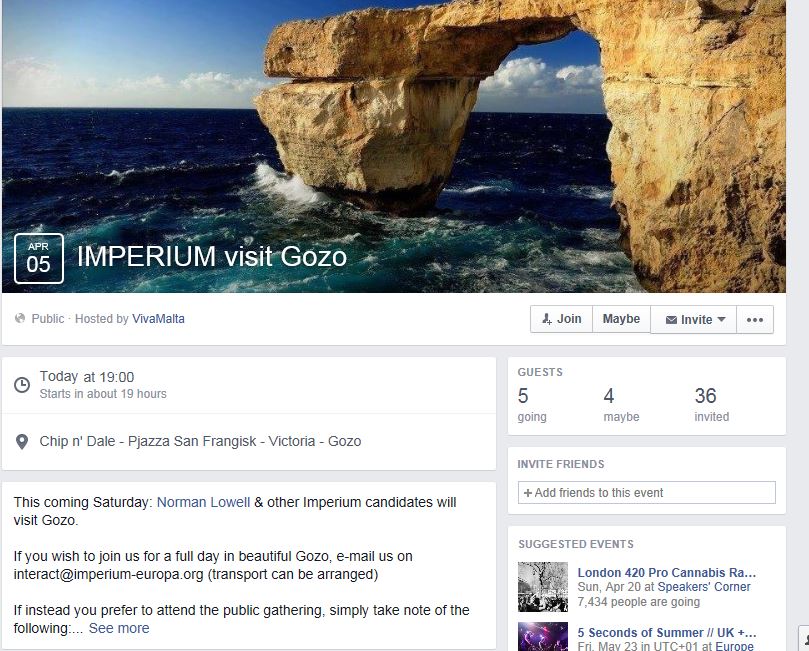Screen dimensions: 809x651
Task: Open the VivaMalta host page
Action: (158, 319)
